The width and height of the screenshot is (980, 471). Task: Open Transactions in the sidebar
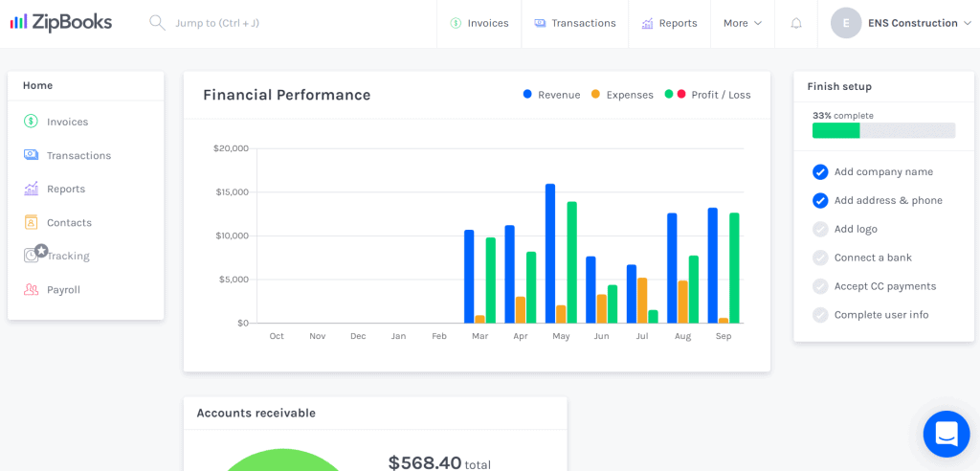coord(78,155)
